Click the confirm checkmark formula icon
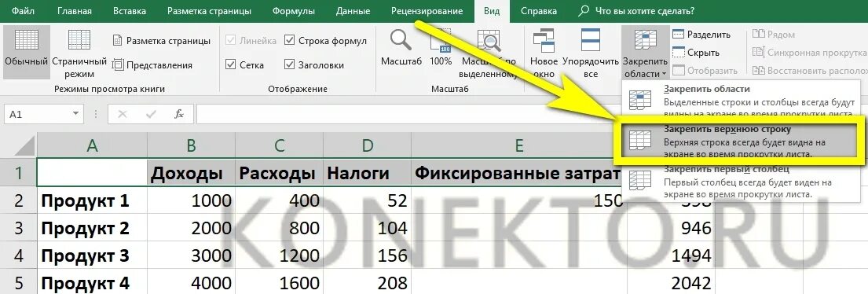Viewport: 868px width, 294px height. click(x=151, y=114)
